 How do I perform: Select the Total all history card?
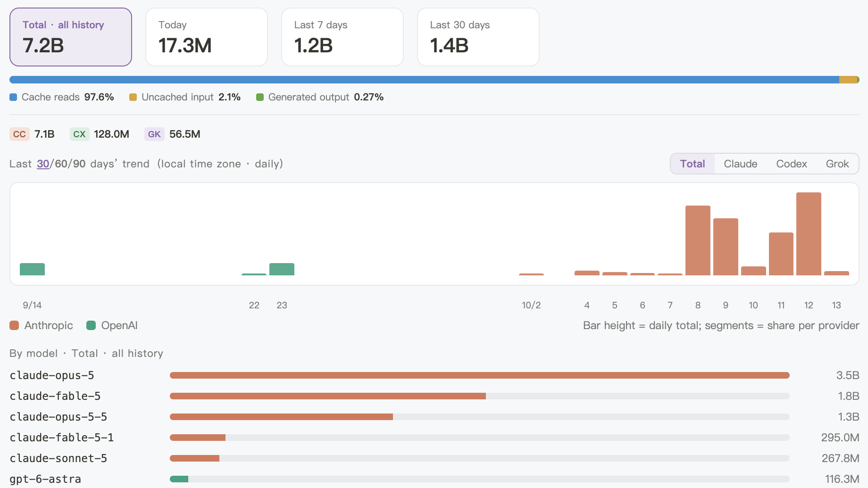(x=71, y=37)
